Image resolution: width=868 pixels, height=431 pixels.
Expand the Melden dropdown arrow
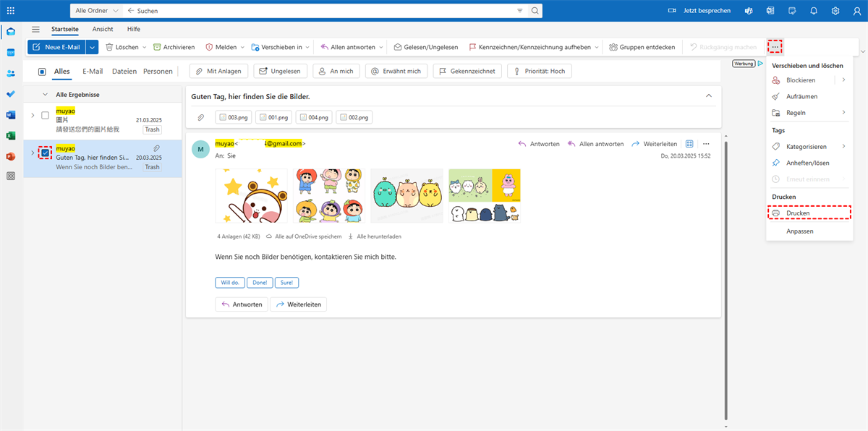[242, 47]
